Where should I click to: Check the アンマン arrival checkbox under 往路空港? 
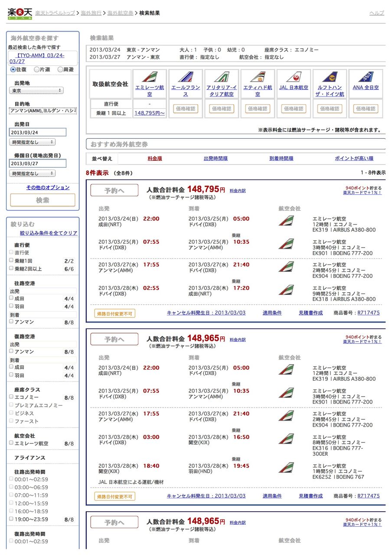tap(11, 322)
